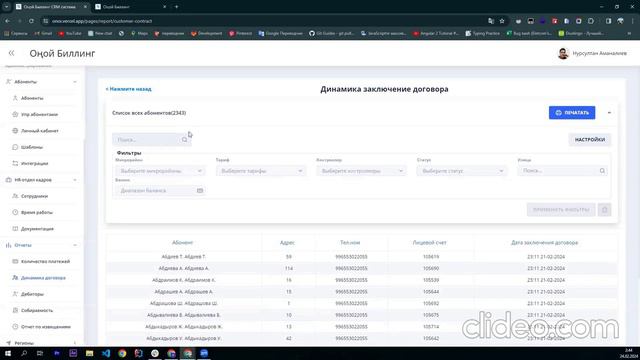
Task: Open the browser side panel icon
Action: (x=608, y=21)
